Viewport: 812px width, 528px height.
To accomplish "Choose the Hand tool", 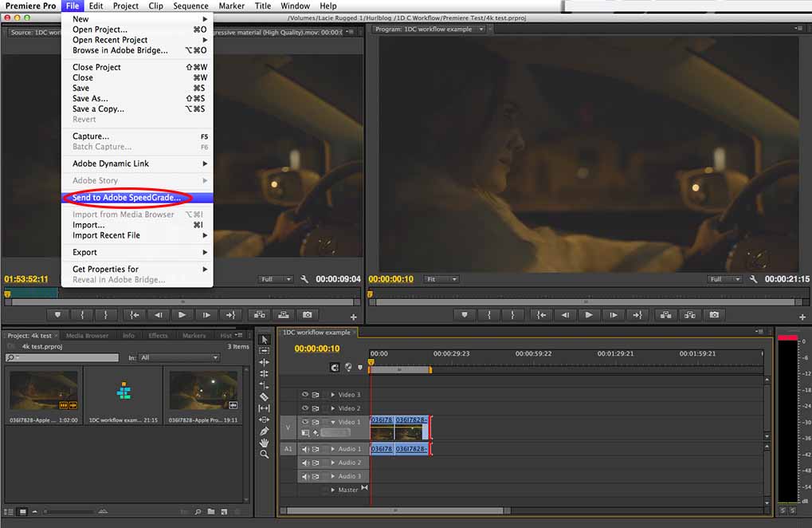I will tap(265, 443).
